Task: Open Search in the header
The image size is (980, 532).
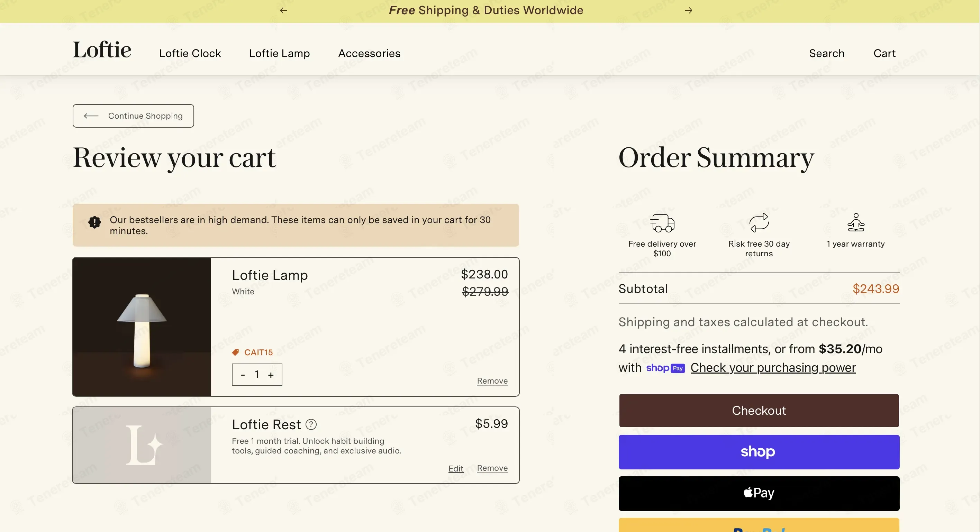Action: coord(827,53)
